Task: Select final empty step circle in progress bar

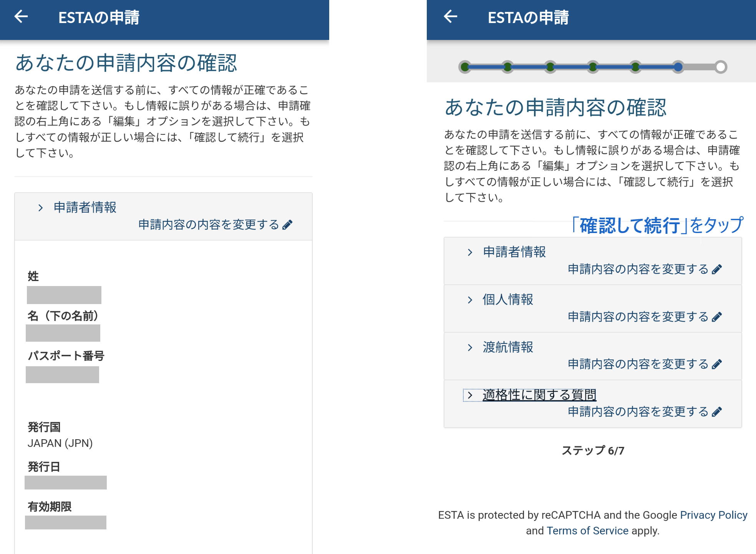Action: coord(721,67)
